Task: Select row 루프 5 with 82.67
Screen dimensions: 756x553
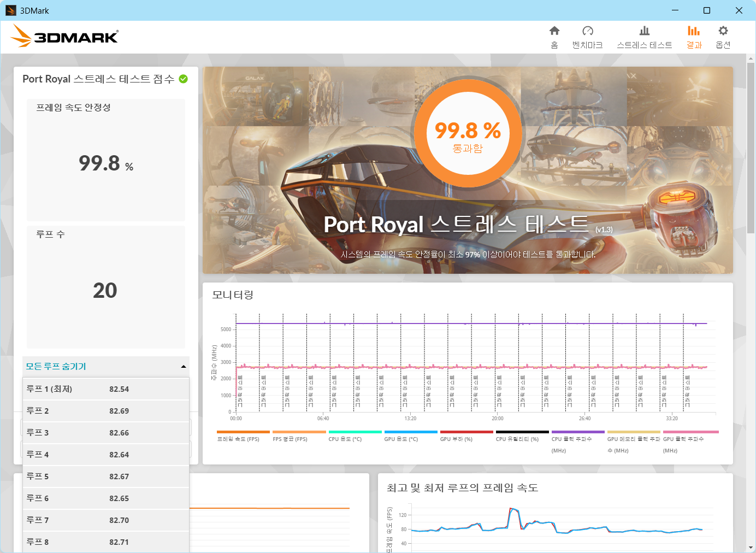Action: (106, 476)
